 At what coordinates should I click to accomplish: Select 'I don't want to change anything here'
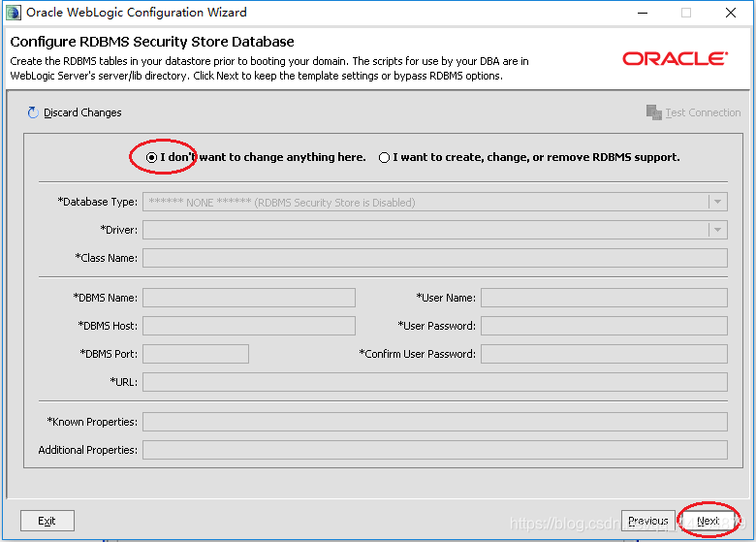click(151, 157)
